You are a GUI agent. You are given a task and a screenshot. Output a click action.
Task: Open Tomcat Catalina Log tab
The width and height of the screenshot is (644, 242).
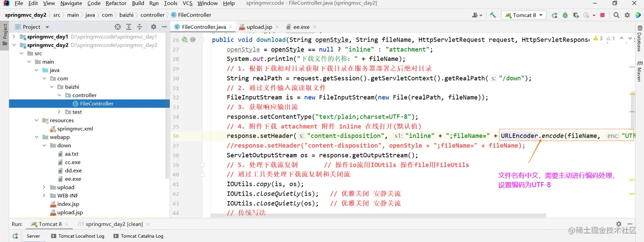tap(138, 236)
